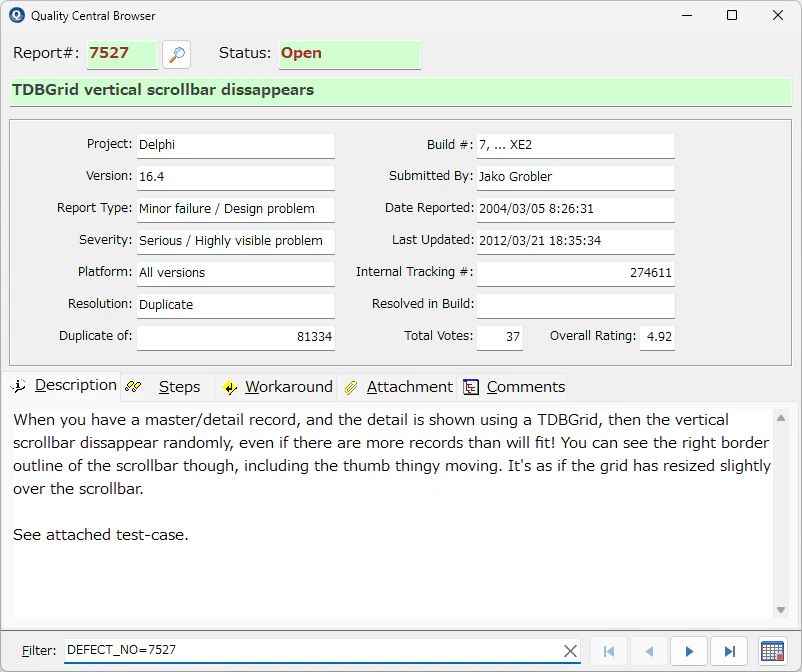This screenshot has width=802, height=672.
Task: Click the magnifier search report icon
Action: coord(176,54)
